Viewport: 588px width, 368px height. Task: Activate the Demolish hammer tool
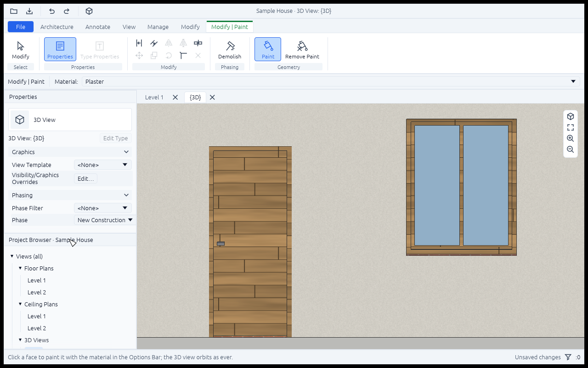coord(230,49)
